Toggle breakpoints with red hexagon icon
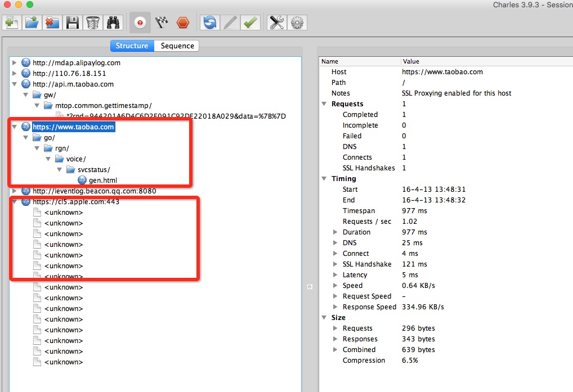 [183, 22]
